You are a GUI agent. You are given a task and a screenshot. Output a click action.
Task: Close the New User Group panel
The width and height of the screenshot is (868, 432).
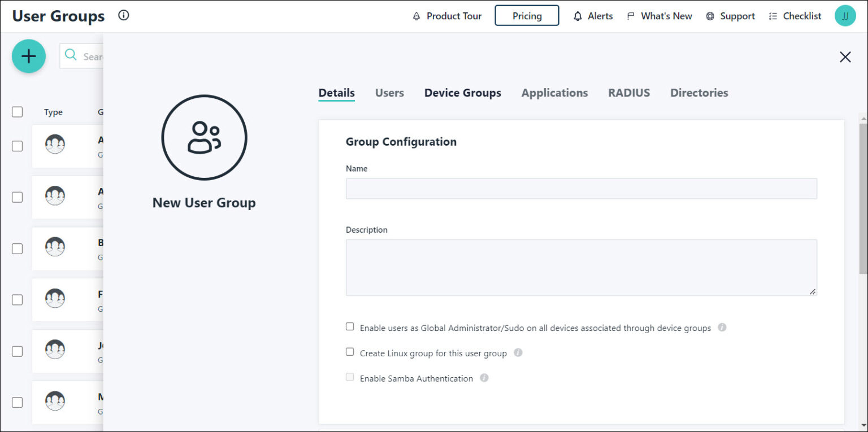pos(845,57)
